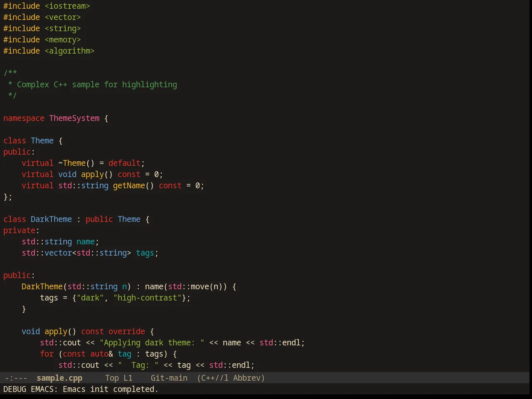Click the sample.cpp buffer name in mode line

59,378
